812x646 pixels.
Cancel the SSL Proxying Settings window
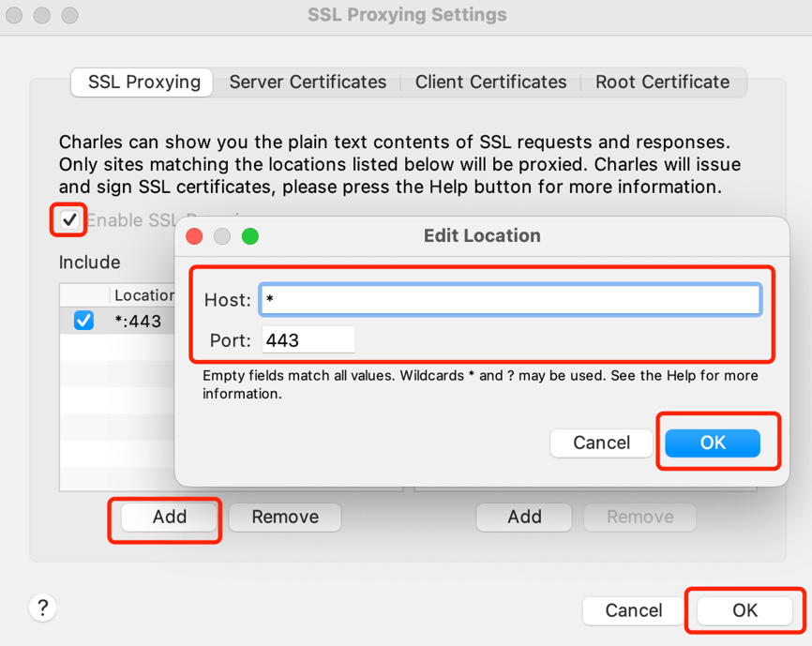[634, 610]
